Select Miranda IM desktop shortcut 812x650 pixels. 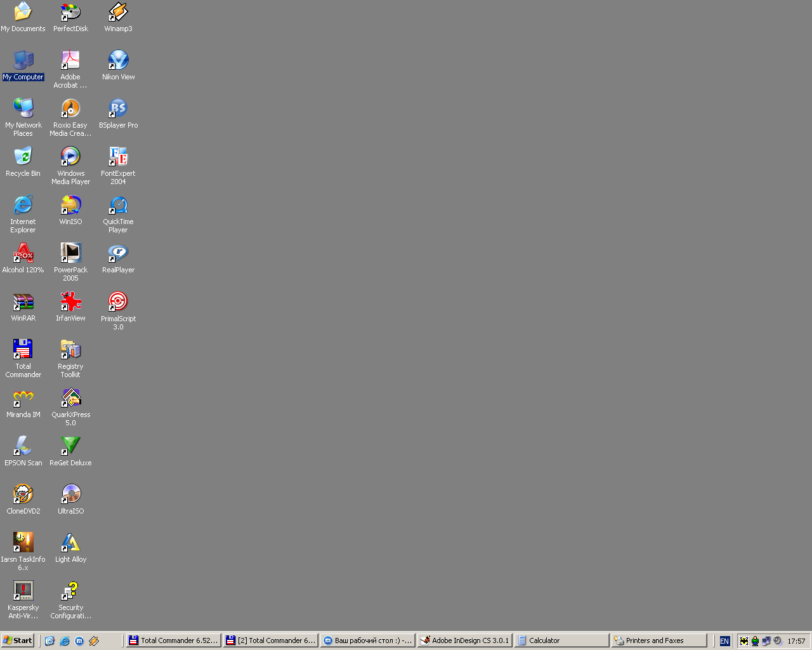click(x=23, y=403)
